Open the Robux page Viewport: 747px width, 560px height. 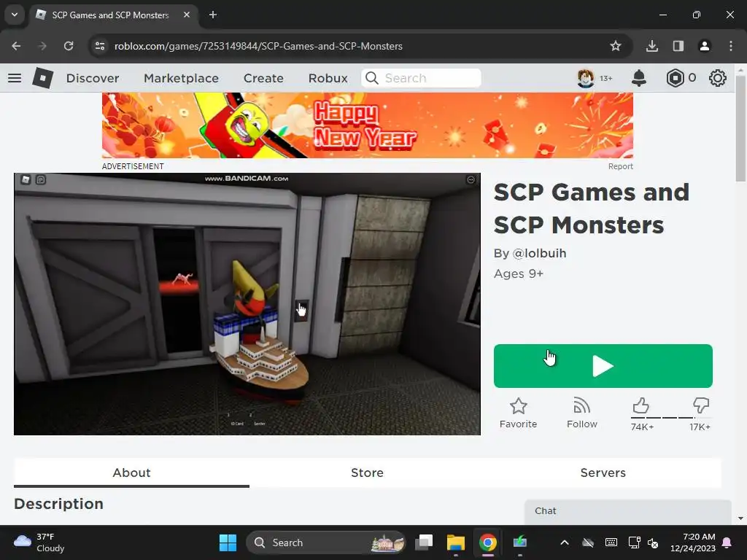328,78
